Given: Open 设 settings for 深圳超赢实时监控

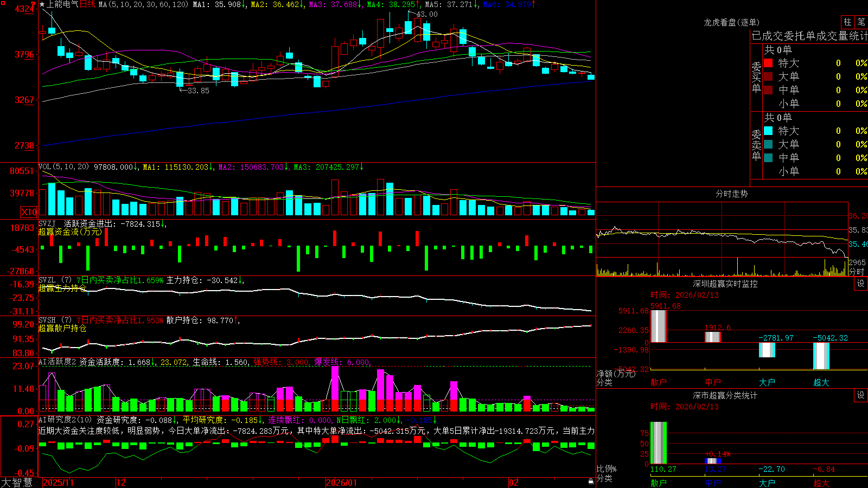Looking at the screenshot, I should (x=861, y=284).
